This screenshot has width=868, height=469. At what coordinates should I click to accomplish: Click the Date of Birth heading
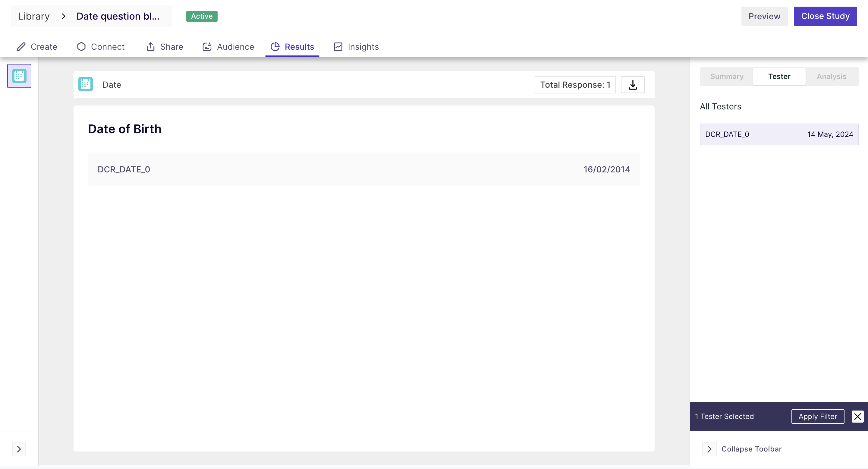point(125,129)
